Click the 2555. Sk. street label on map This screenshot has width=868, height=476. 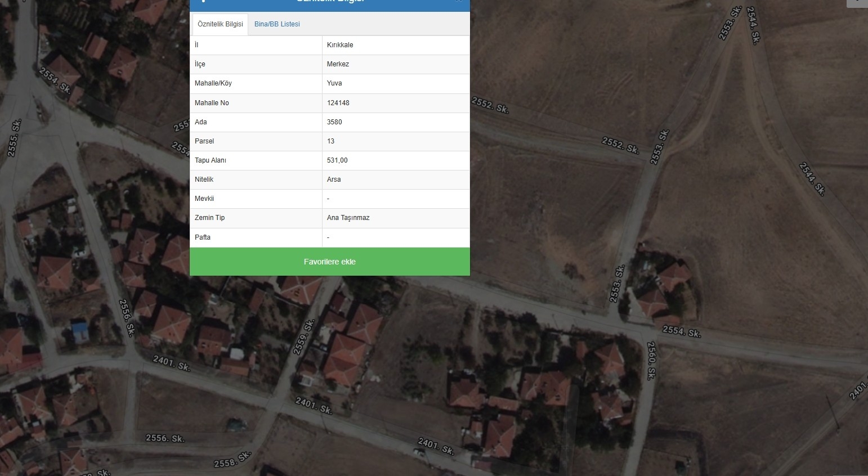14,138
